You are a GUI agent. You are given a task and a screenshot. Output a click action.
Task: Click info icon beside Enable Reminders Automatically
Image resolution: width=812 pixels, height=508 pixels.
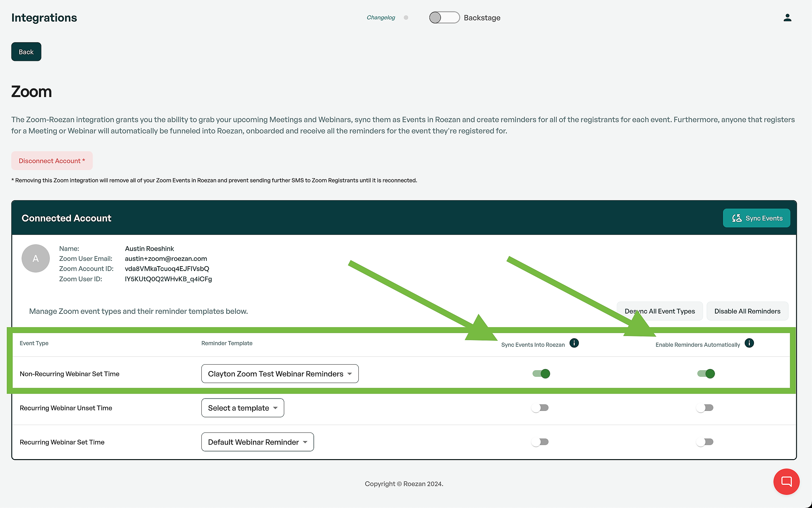pyautogui.click(x=749, y=343)
